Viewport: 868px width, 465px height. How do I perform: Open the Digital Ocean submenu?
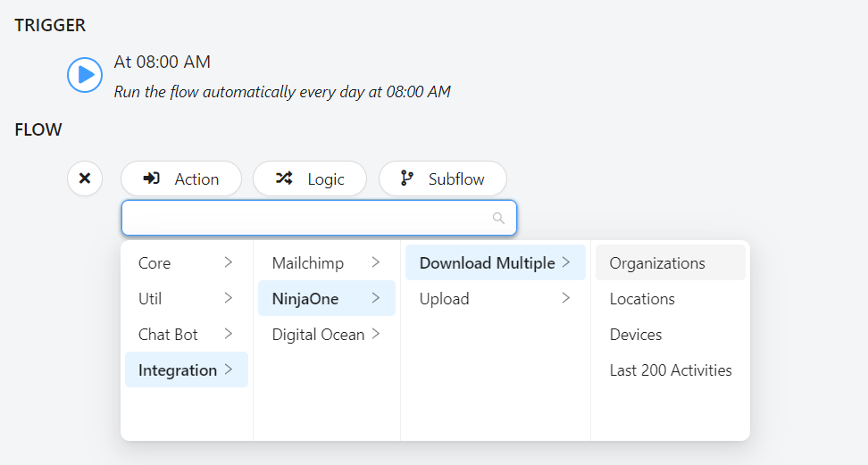point(327,335)
